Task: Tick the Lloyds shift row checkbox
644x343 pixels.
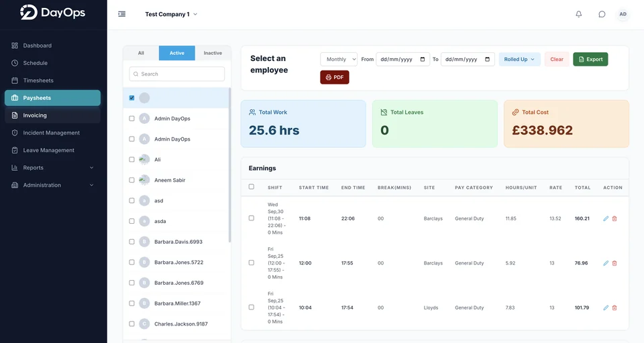Action: 252,307
